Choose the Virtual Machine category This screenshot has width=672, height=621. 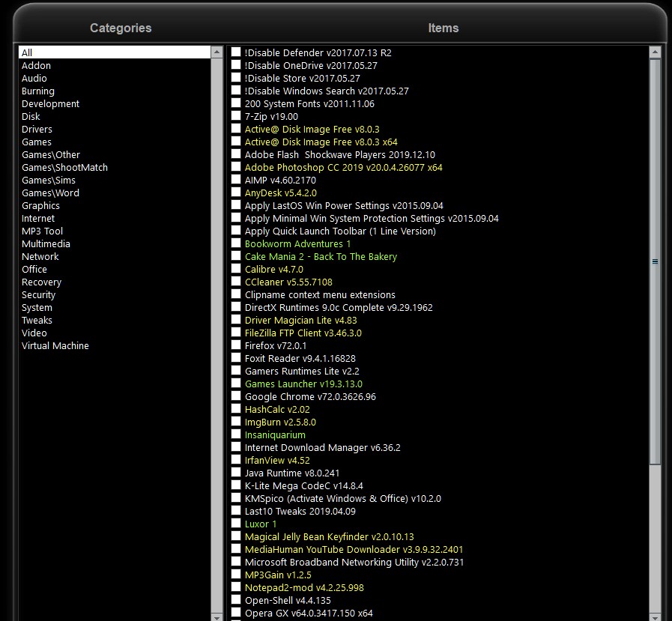click(x=55, y=346)
